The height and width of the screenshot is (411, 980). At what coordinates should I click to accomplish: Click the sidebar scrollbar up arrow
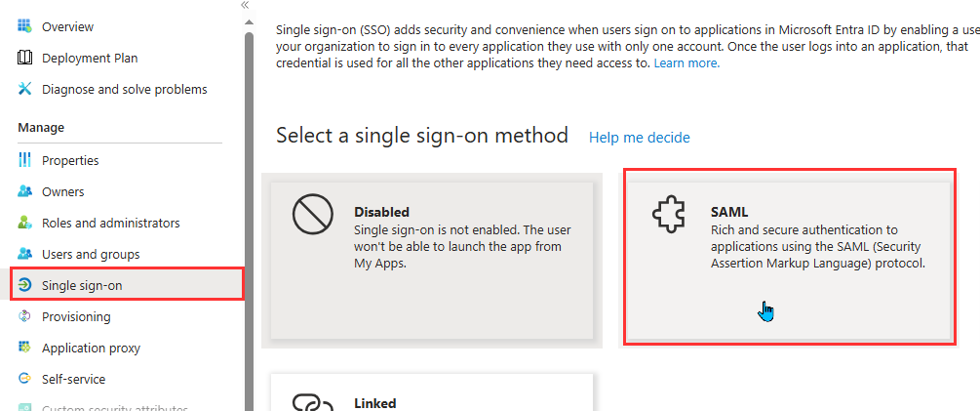click(249, 22)
